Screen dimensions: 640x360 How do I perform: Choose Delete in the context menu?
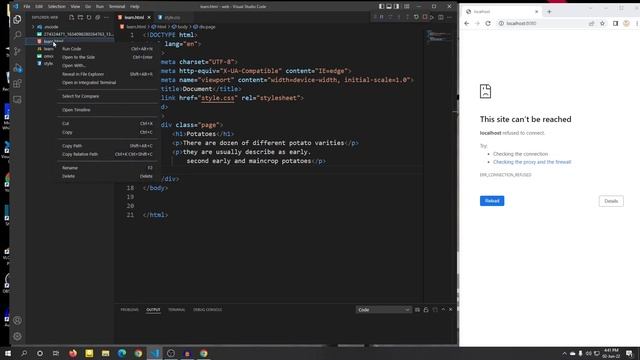tap(107, 177)
